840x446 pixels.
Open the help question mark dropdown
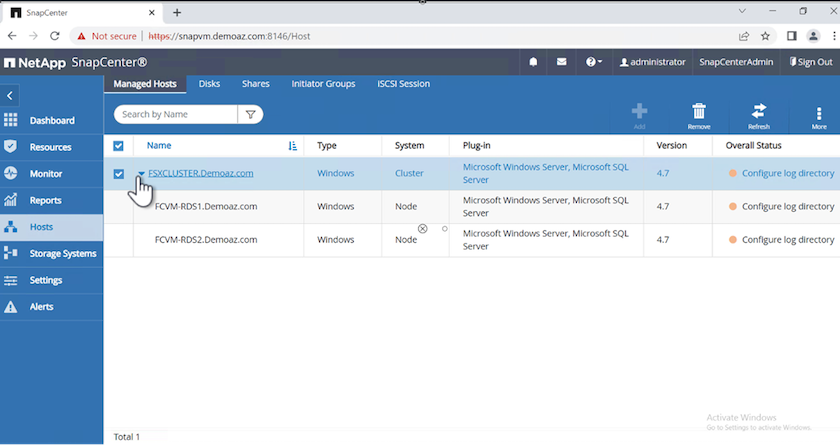click(593, 62)
